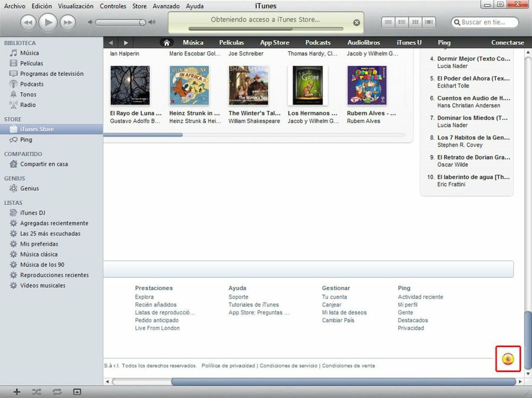Toggle shuffle playback icon
The width and height of the screenshot is (532, 398).
click(x=37, y=391)
